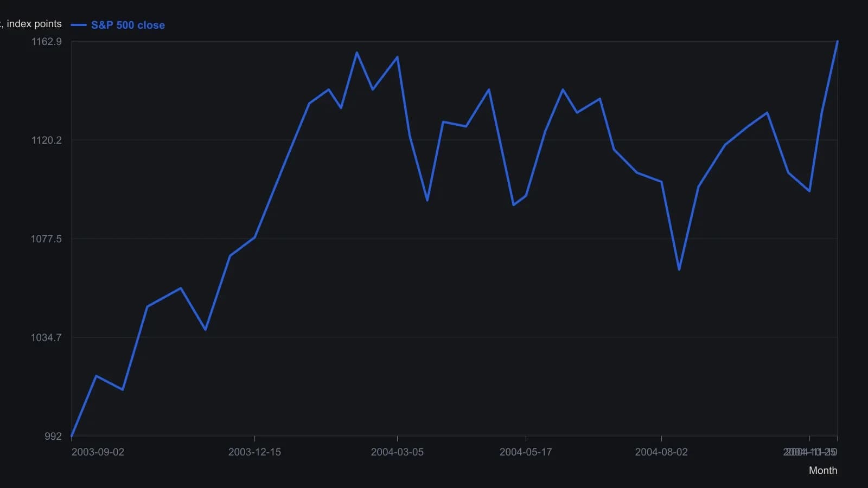Select the 1120.2 y-axis label
Image resolution: width=868 pixels, height=488 pixels.
click(47, 140)
